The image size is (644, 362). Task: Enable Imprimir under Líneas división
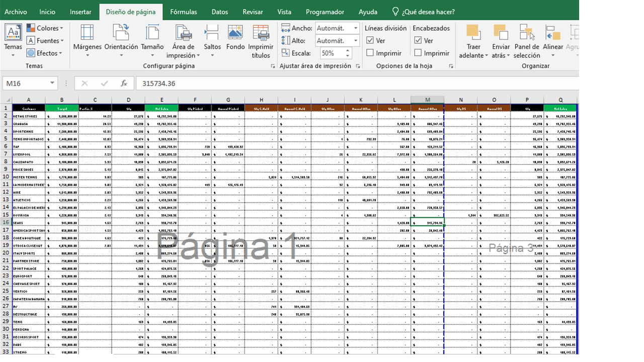pos(371,53)
